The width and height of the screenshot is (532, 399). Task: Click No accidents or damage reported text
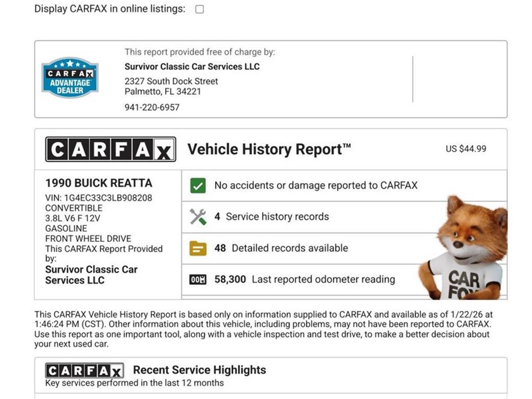pos(315,185)
